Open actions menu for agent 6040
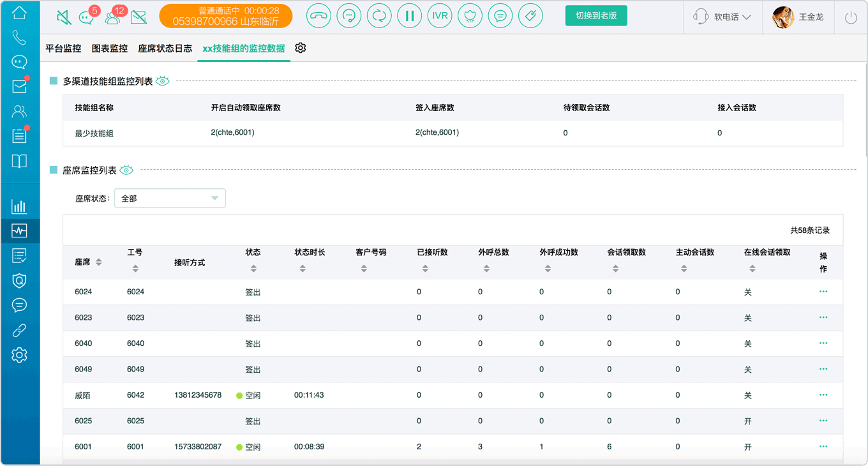The width and height of the screenshot is (868, 466). tap(823, 343)
